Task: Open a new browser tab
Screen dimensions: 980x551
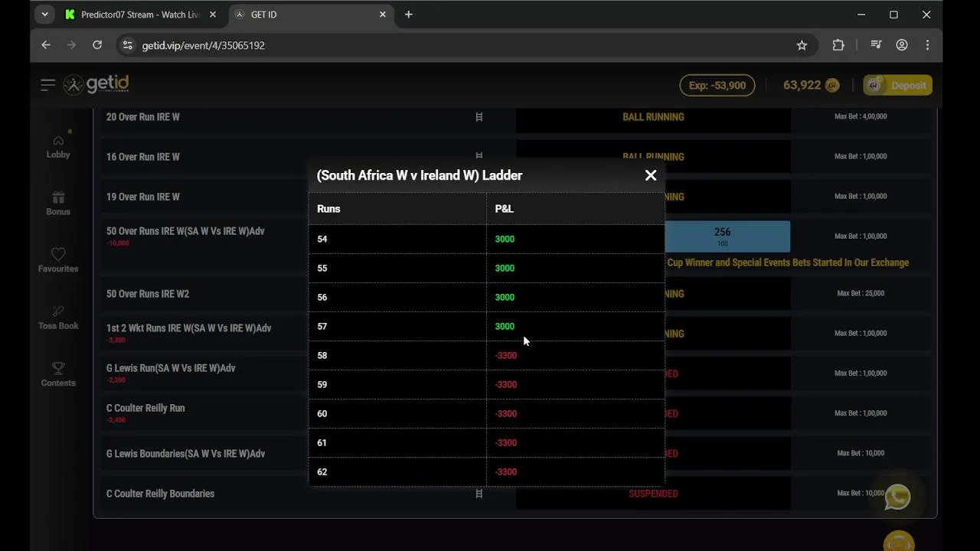Action: pyautogui.click(x=409, y=15)
